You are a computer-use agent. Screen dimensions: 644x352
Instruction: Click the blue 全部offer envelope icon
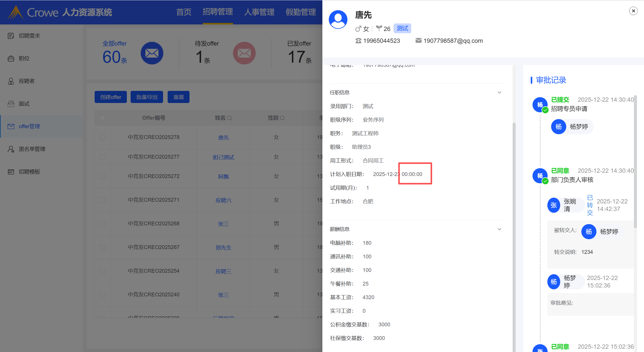152,53
